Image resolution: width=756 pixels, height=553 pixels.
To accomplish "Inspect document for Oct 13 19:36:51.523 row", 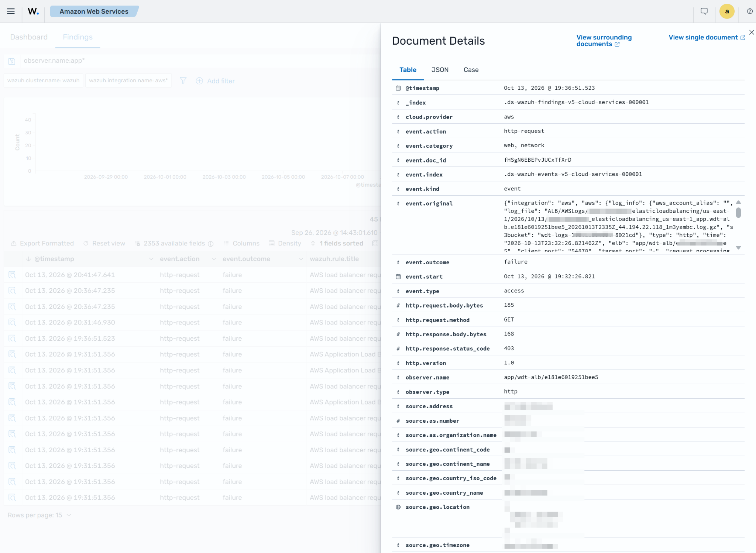I will (x=12, y=338).
